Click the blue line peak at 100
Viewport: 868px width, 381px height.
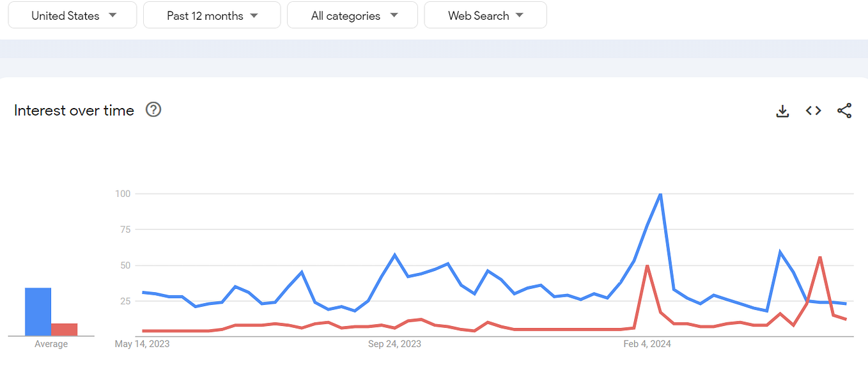[660, 194]
